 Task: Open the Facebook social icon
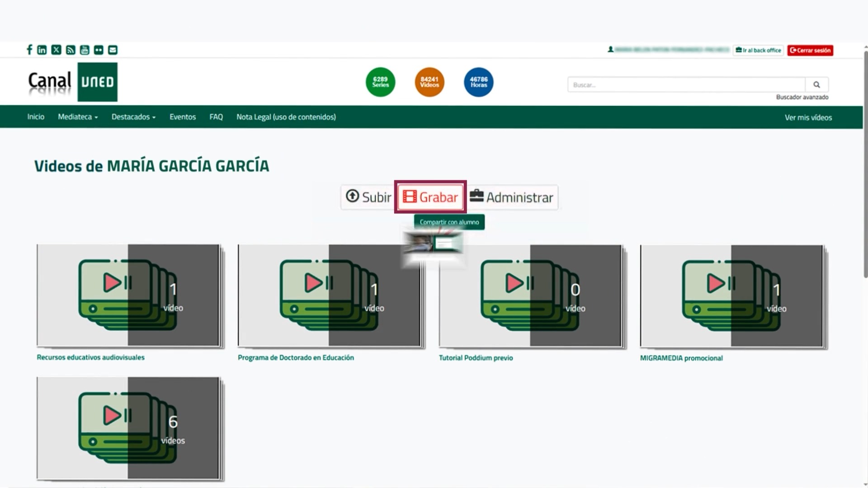click(x=29, y=50)
